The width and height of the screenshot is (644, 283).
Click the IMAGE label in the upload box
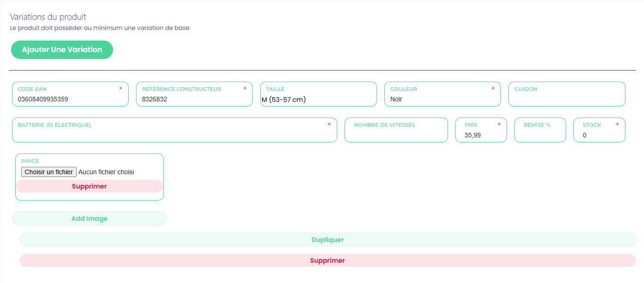click(30, 161)
